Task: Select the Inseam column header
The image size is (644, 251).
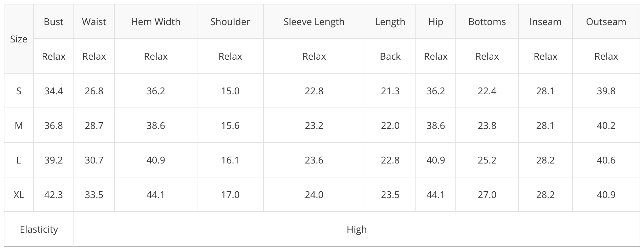Action: point(545,22)
